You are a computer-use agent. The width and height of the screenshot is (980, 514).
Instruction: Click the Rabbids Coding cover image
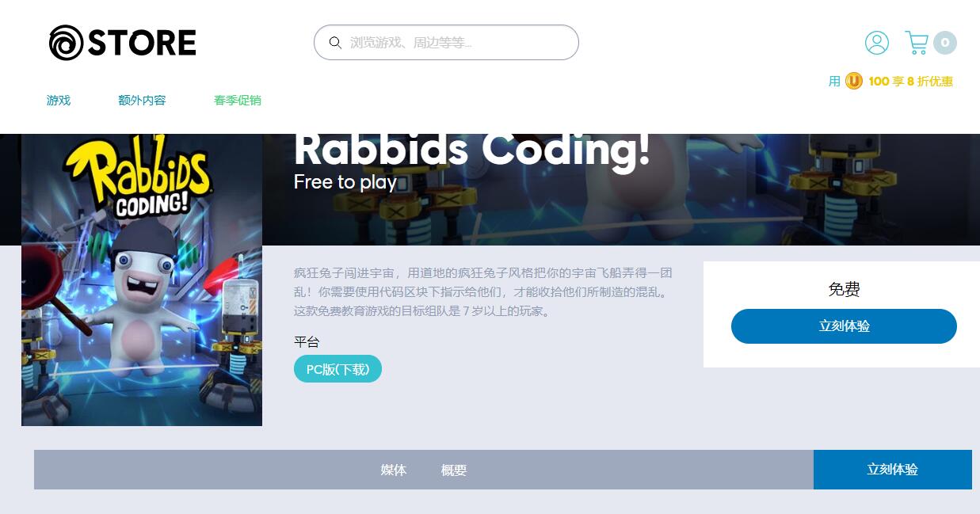click(x=142, y=280)
